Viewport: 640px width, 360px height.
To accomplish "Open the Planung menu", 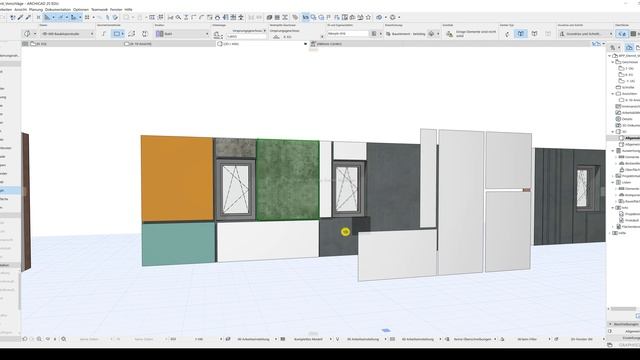I will coord(36,9).
